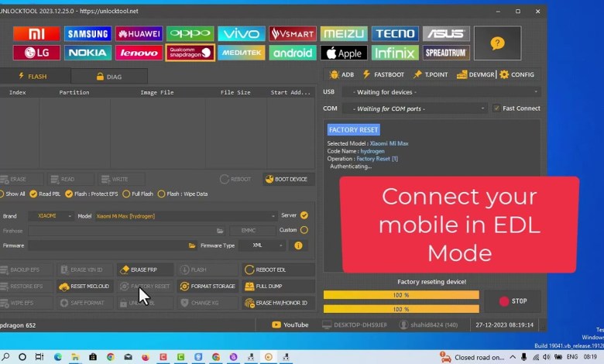Enable Flash : Wipe Data option
The width and height of the screenshot is (604, 364).
161,194
